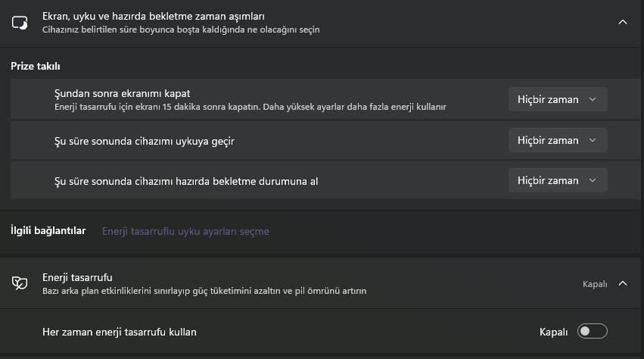Click the İlgili bağlantılar label

pos(48,231)
